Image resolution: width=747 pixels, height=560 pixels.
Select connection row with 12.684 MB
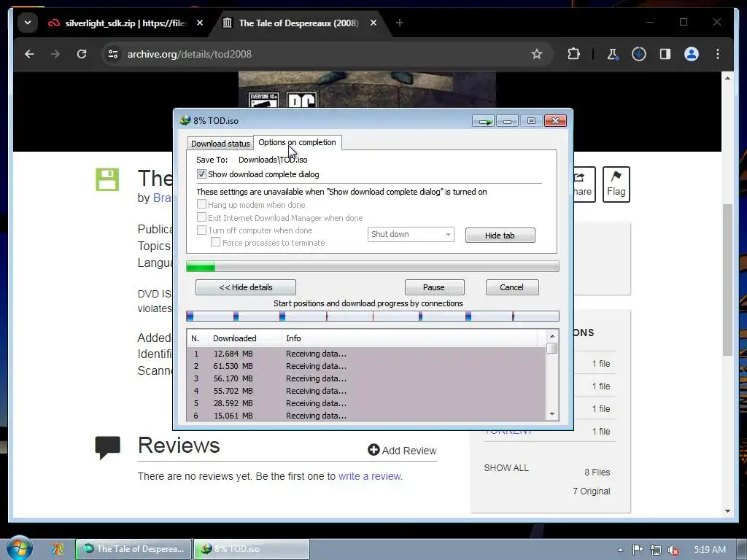tap(366, 354)
